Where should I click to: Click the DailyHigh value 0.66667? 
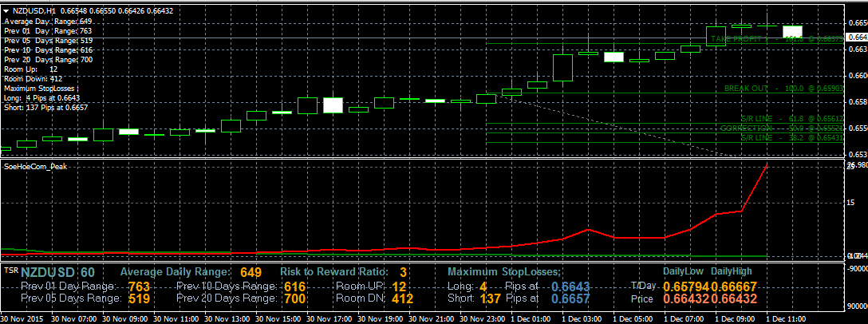(733, 286)
